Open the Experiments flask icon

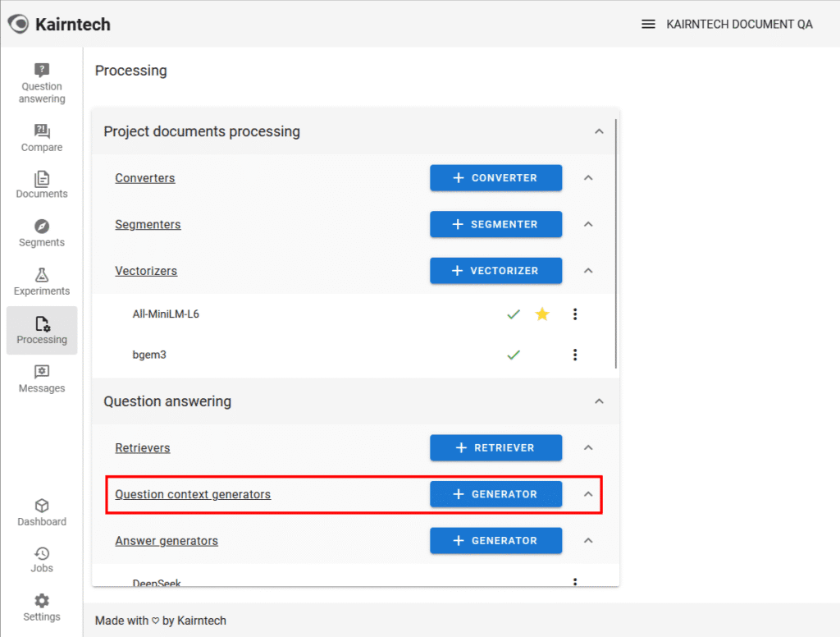click(42, 275)
